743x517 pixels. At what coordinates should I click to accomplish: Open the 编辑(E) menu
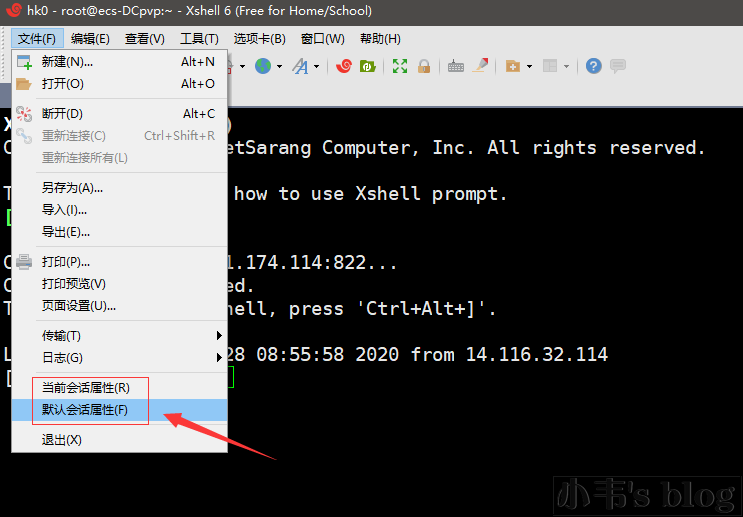pyautogui.click(x=90, y=38)
